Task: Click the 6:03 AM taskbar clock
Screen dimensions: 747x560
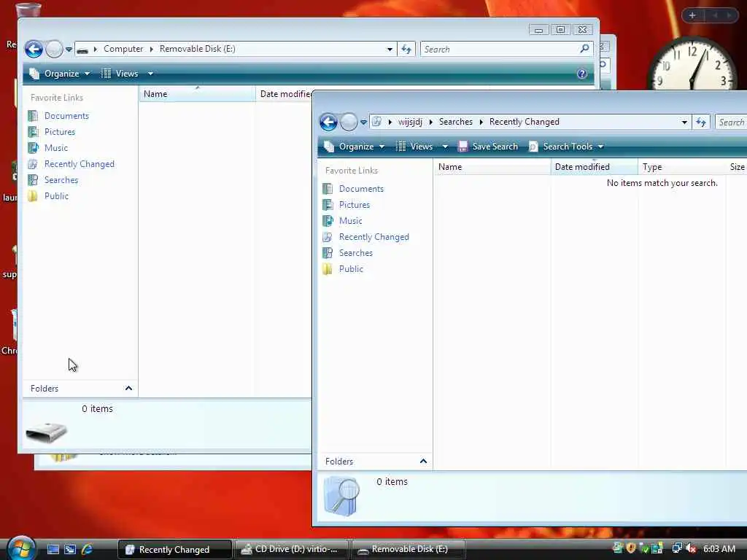Action: click(719, 549)
